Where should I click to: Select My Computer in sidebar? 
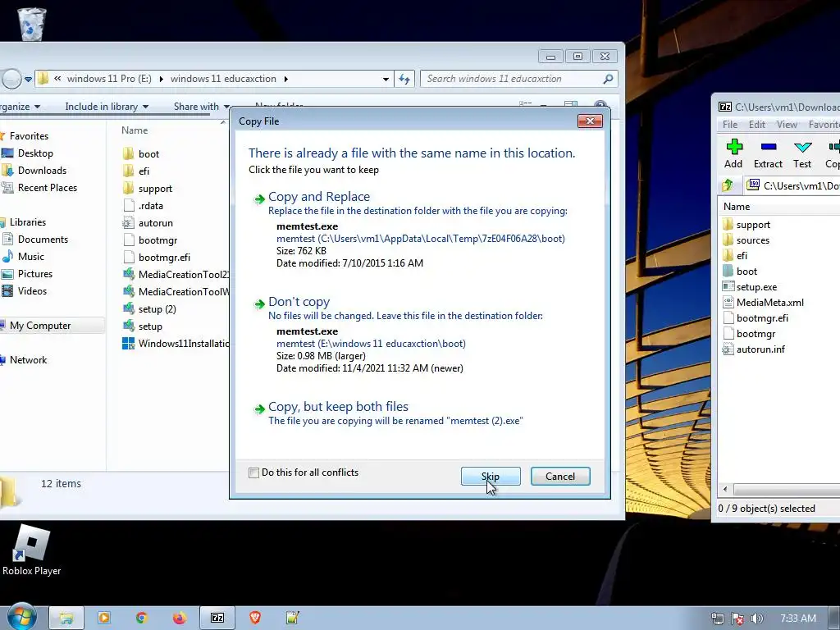[x=40, y=326]
